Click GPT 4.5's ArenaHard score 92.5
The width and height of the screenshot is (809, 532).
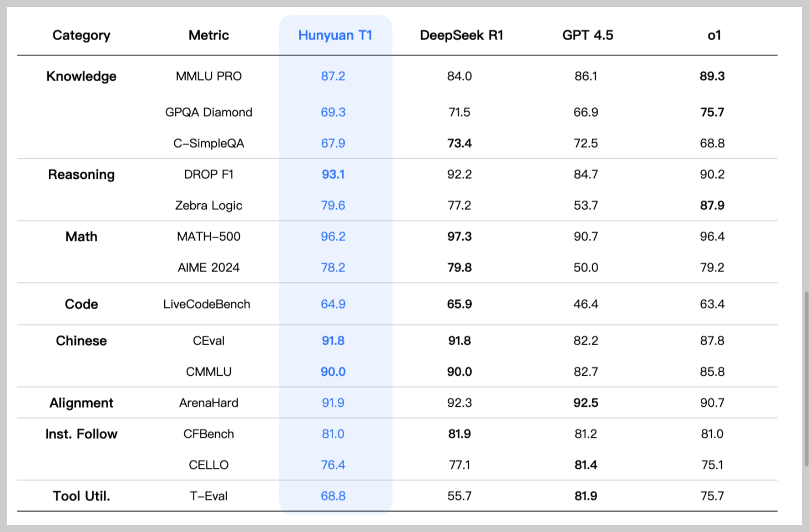click(x=586, y=403)
